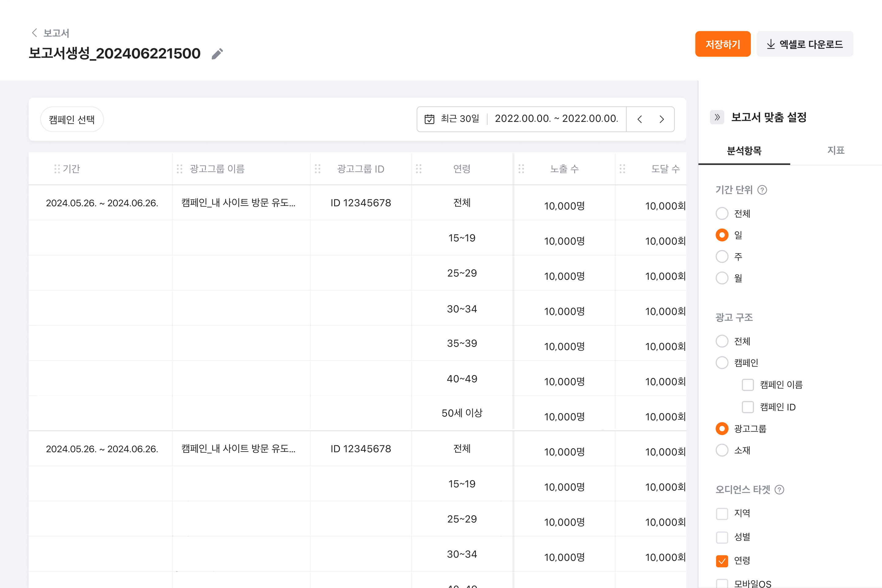The width and height of the screenshot is (882, 588).
Task: Click the first ID 12345678 cell
Action: [x=361, y=203]
